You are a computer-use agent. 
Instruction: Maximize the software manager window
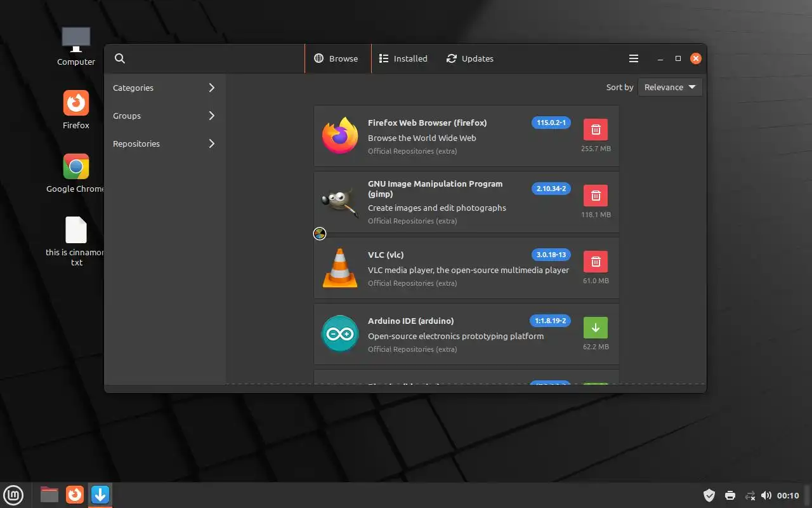678,58
